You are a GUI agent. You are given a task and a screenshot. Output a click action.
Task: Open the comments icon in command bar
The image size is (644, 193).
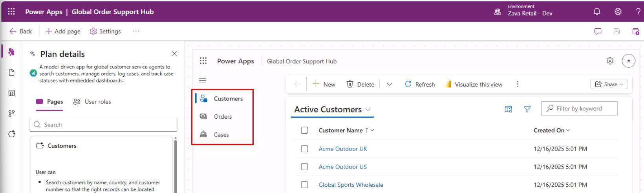coord(598,31)
